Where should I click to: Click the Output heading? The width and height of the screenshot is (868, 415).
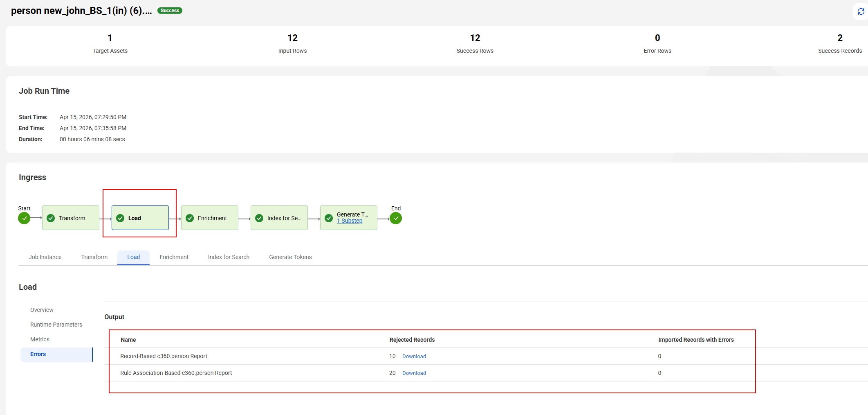(114, 317)
